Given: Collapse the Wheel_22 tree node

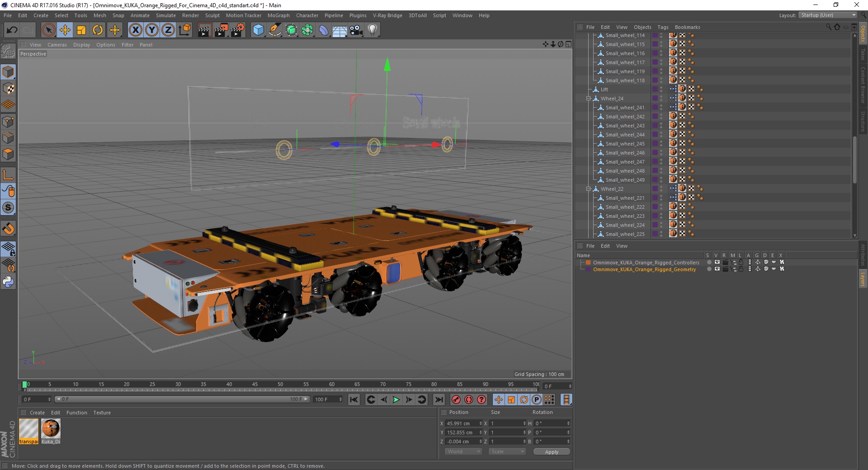Looking at the screenshot, I should point(589,189).
